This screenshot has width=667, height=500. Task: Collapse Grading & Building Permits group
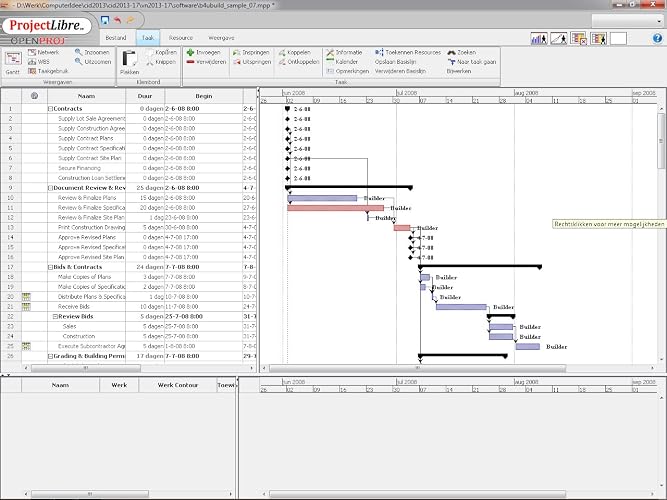(50, 356)
